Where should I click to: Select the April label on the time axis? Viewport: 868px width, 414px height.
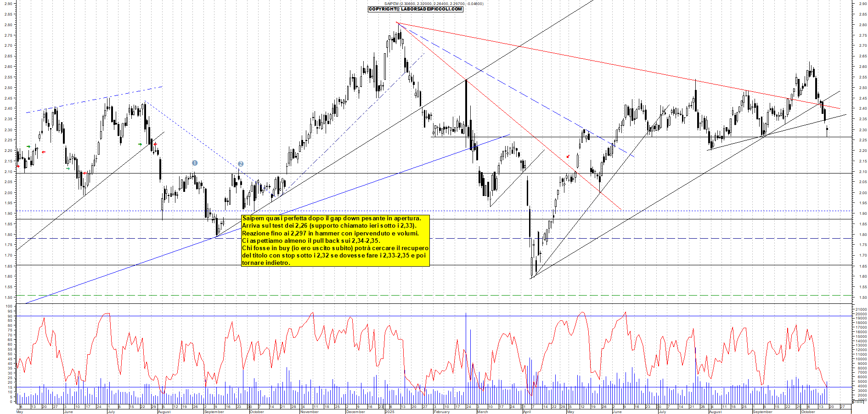tap(527, 412)
